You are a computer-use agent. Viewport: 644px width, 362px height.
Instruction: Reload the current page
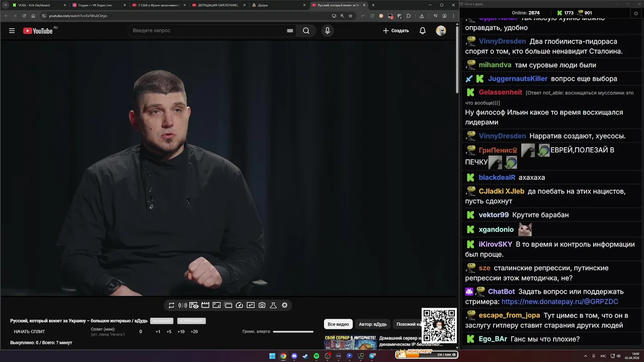(x=24, y=16)
